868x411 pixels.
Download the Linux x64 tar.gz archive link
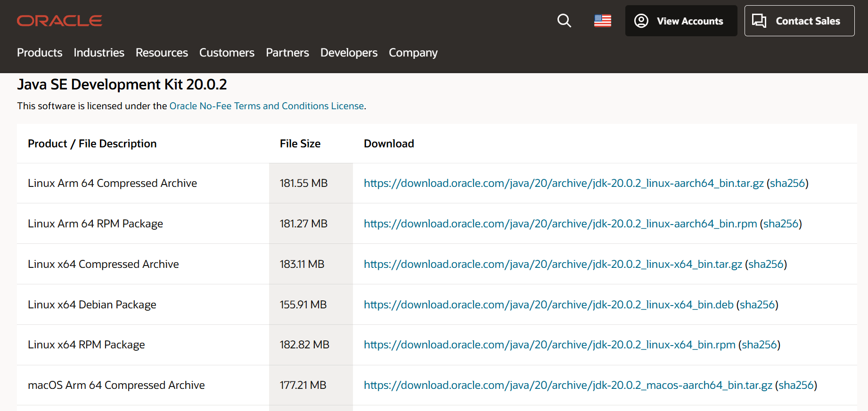click(553, 264)
